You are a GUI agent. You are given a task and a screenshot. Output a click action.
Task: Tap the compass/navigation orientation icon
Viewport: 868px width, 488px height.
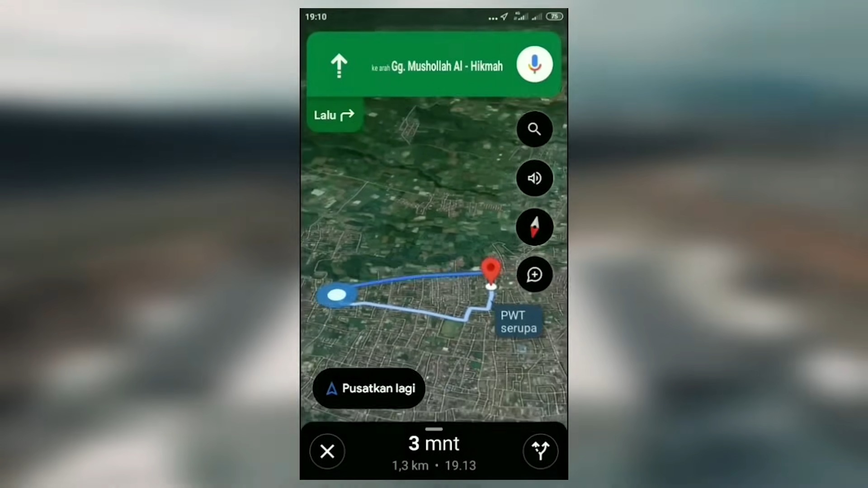(x=534, y=226)
